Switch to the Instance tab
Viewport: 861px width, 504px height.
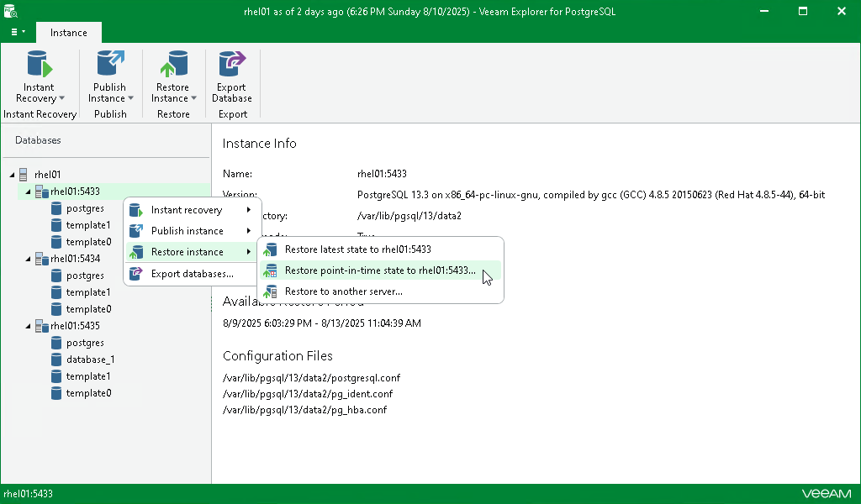[x=68, y=32]
